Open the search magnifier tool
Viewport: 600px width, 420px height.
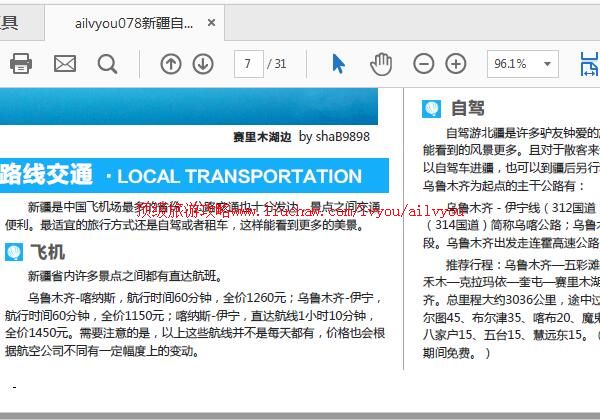pyautogui.click(x=107, y=64)
